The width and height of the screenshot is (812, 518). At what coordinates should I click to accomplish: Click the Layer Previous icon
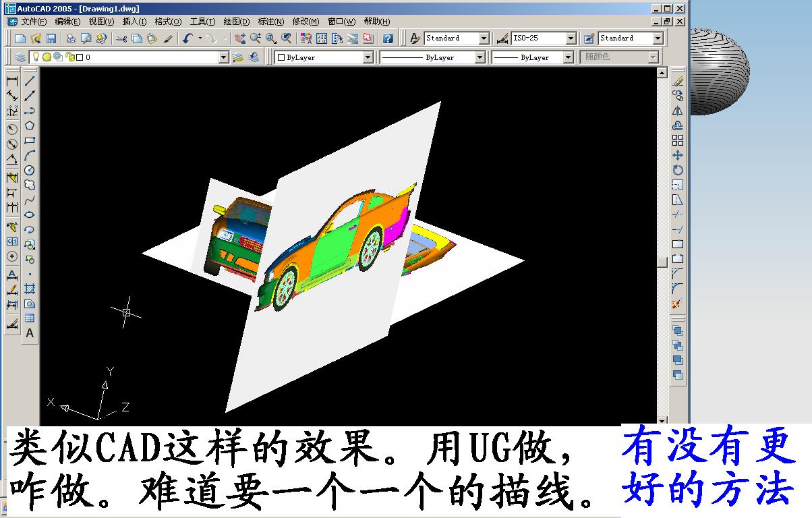point(254,57)
